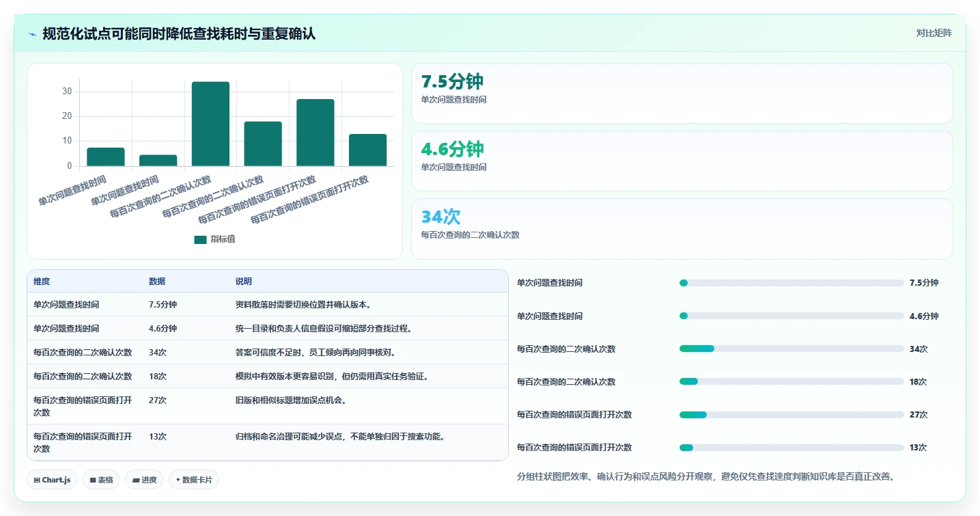The height and width of the screenshot is (516, 980).
Task: Click the chart bar valued 18
Action: click(263, 144)
